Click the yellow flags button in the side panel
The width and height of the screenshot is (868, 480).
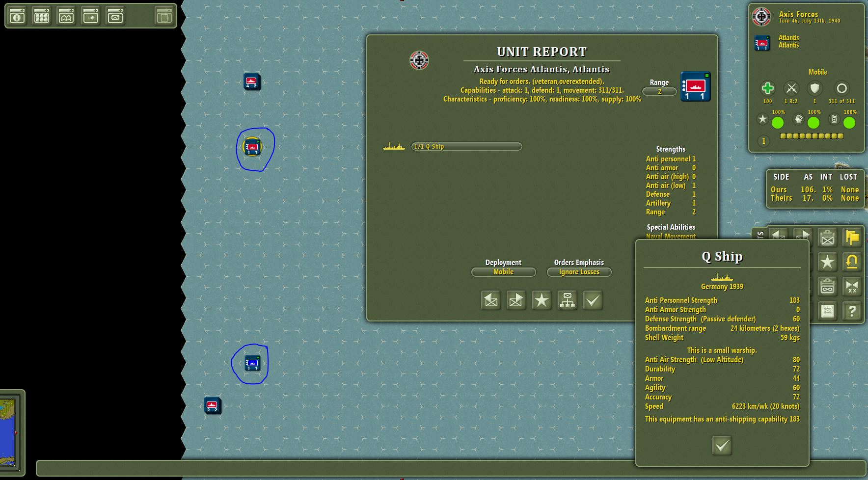click(852, 238)
